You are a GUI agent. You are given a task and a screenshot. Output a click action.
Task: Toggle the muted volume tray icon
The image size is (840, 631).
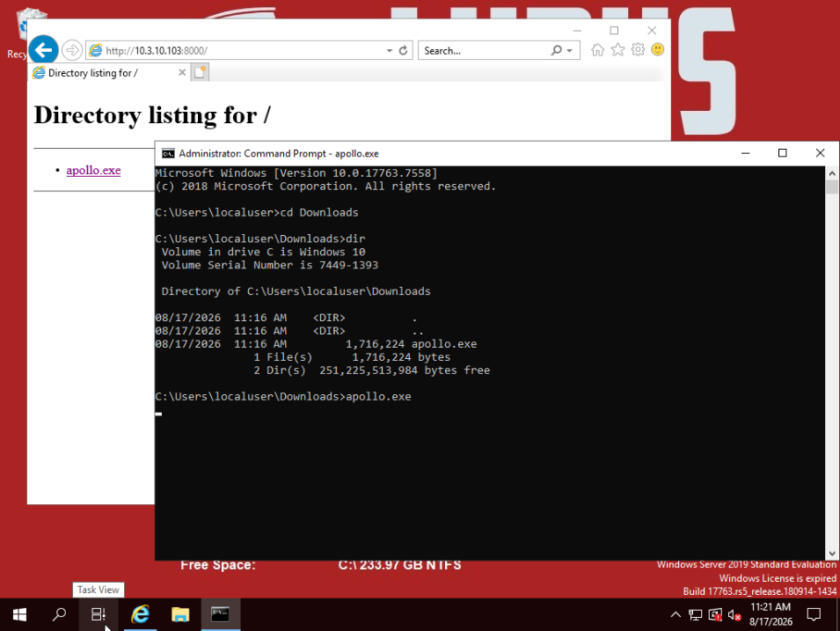point(734,615)
